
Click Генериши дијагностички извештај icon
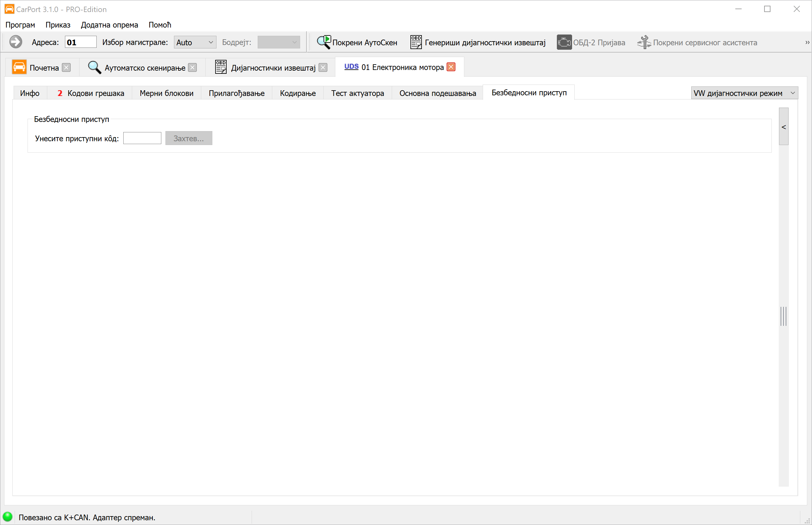pos(416,42)
